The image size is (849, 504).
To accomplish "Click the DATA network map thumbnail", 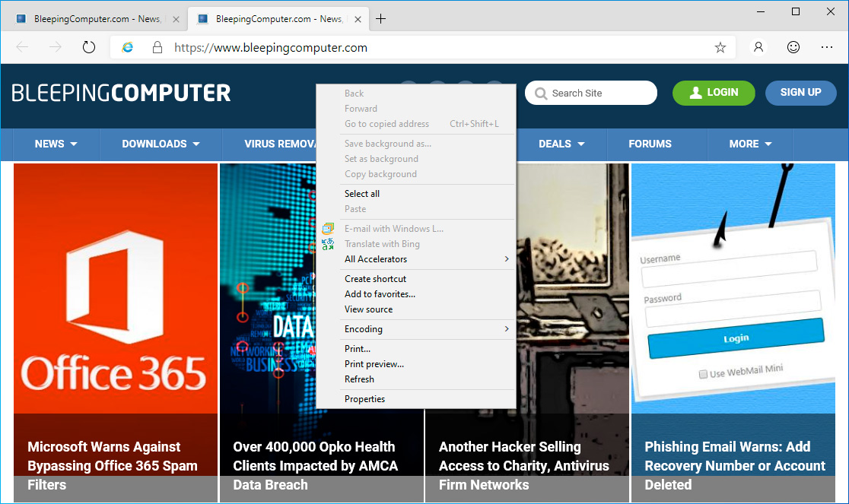I will pyautogui.click(x=268, y=289).
